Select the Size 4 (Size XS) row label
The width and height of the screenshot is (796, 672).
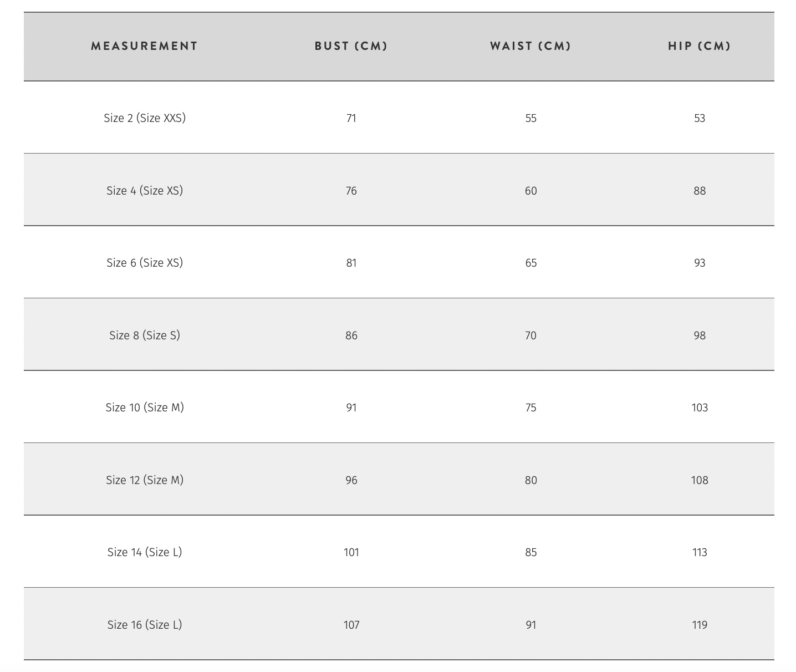pyautogui.click(x=145, y=191)
